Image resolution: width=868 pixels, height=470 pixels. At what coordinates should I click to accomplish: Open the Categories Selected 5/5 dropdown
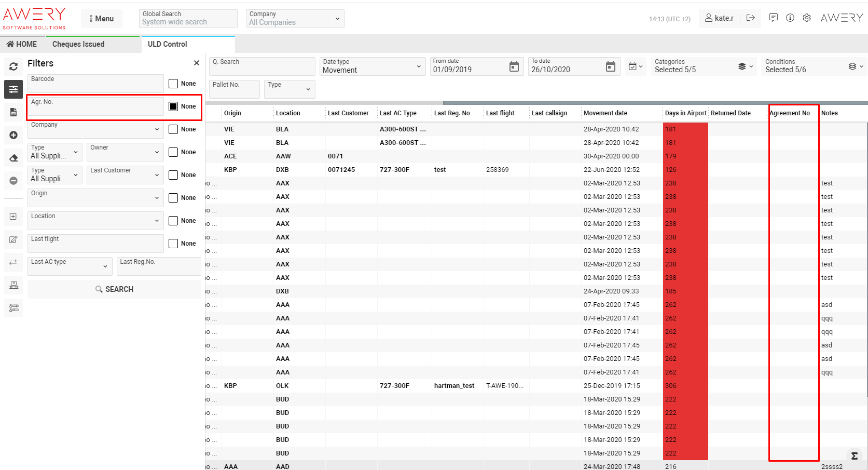pos(704,66)
